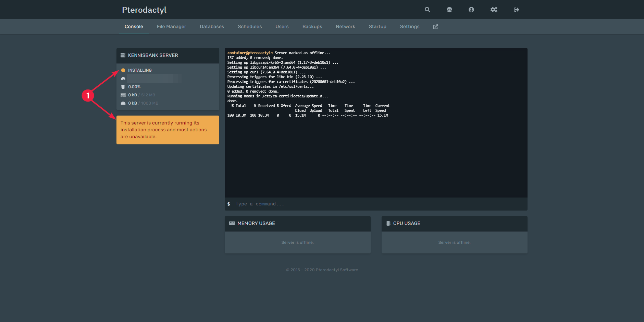
Task: Click the disk icon beside 1000 MB
Action: coord(123,103)
